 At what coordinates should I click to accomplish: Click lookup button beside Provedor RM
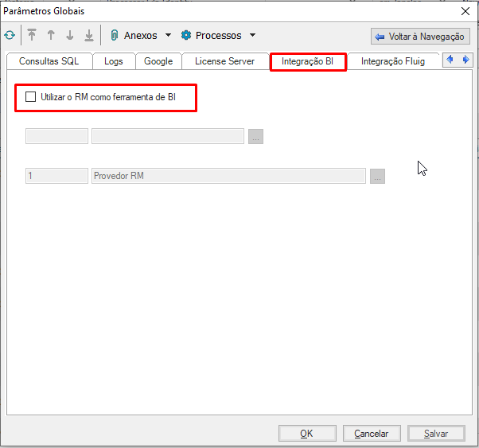[x=377, y=176]
